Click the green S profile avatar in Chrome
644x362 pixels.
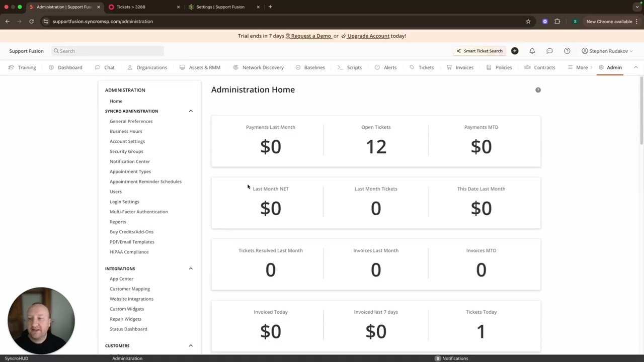coord(575,22)
